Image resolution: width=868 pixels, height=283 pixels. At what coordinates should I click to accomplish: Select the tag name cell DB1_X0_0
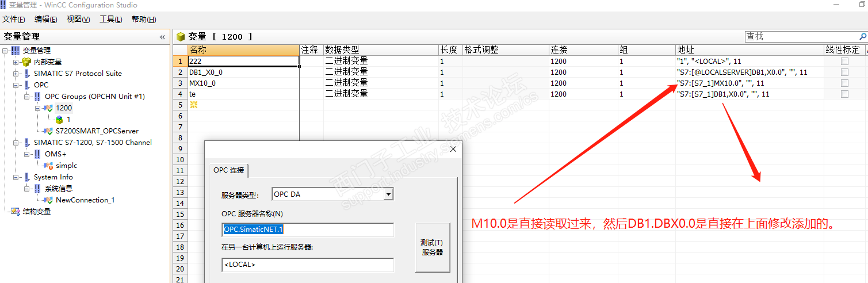click(244, 72)
